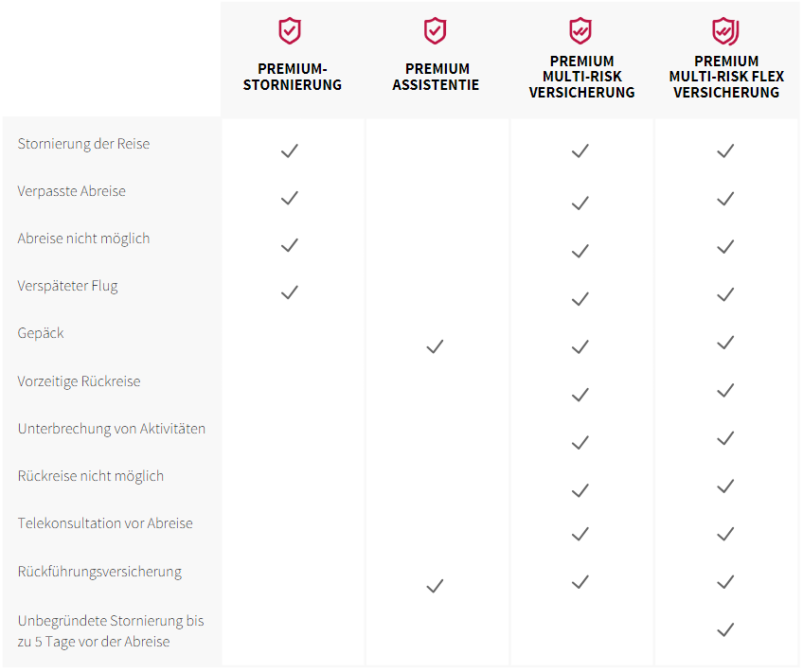
Task: Click the Rückführungsversicherung checkmark under Premium Assistentie
Action: 435,587
